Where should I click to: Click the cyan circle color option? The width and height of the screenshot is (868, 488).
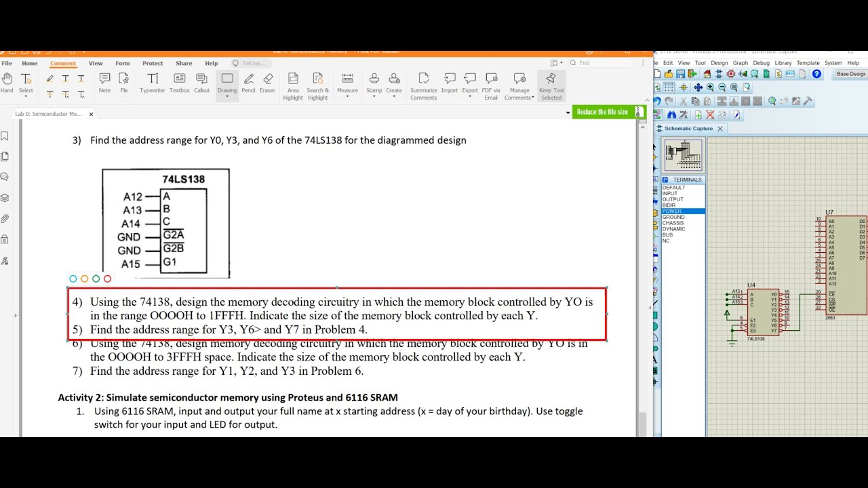click(x=73, y=279)
